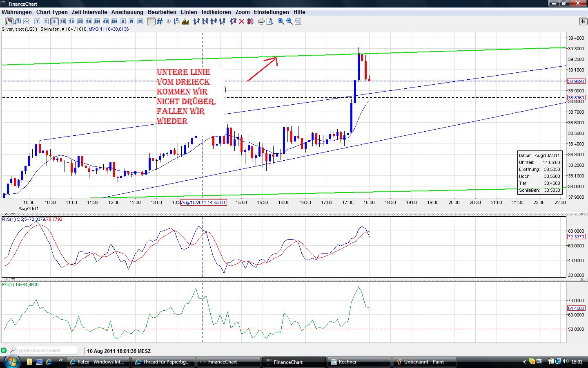Switch to Unbenannt - Paint in taskbar
This screenshot has width=588, height=368.
pos(425,362)
